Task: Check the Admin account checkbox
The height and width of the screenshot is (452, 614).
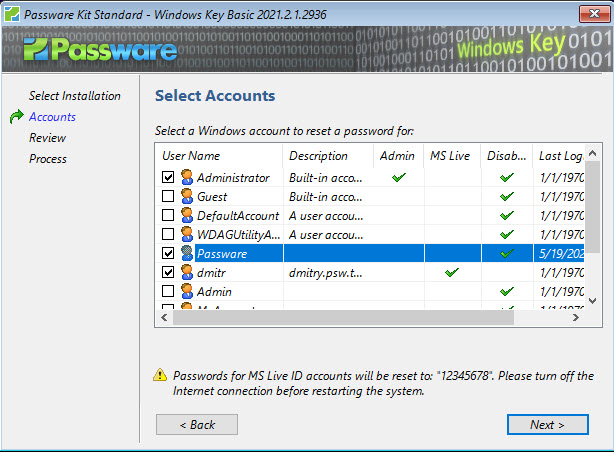Action: 168,291
